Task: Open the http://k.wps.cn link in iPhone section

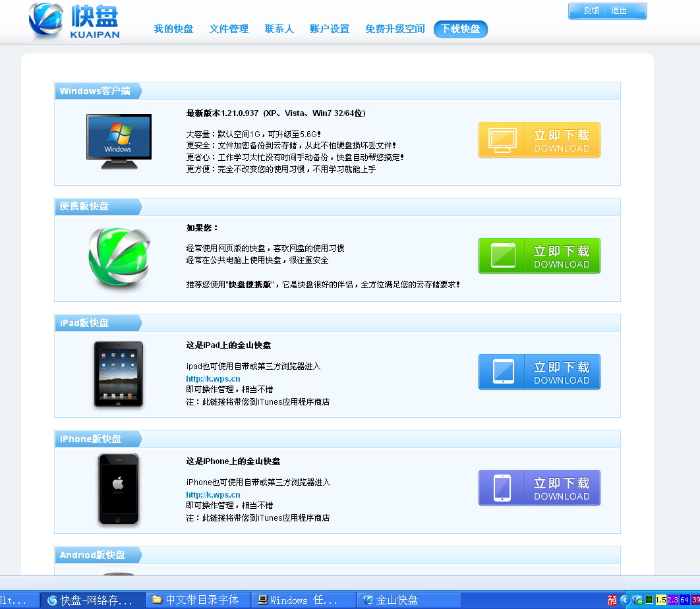Action: [213, 495]
